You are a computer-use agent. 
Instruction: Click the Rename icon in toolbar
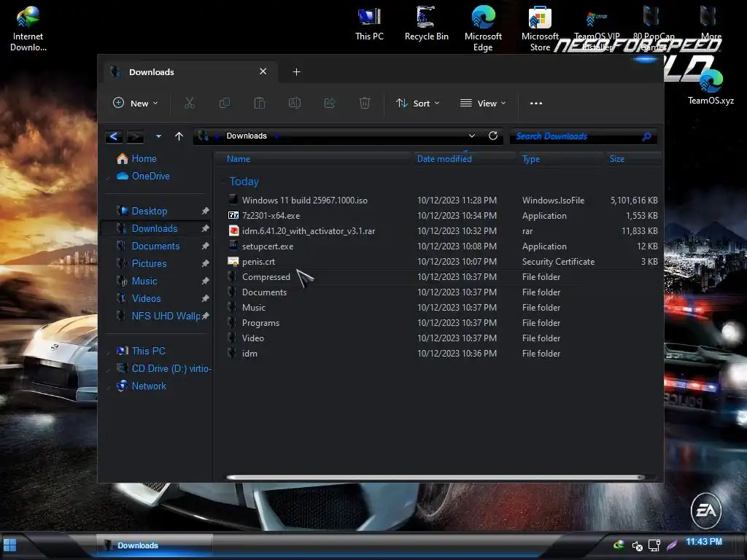(295, 103)
